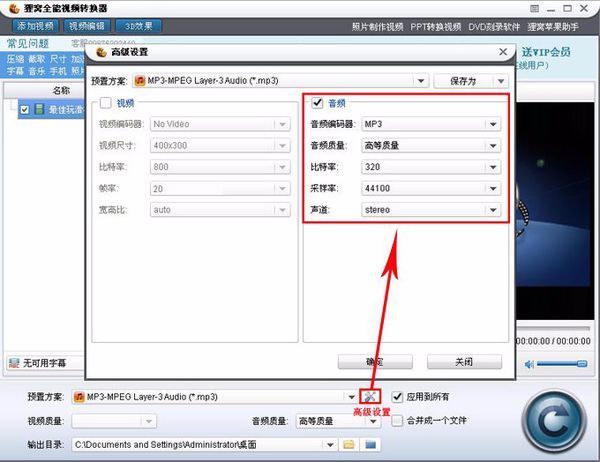Click the 无可用字幕 subtitle selector
Image resolution: width=600 pixels, height=462 pixels.
click(x=46, y=362)
